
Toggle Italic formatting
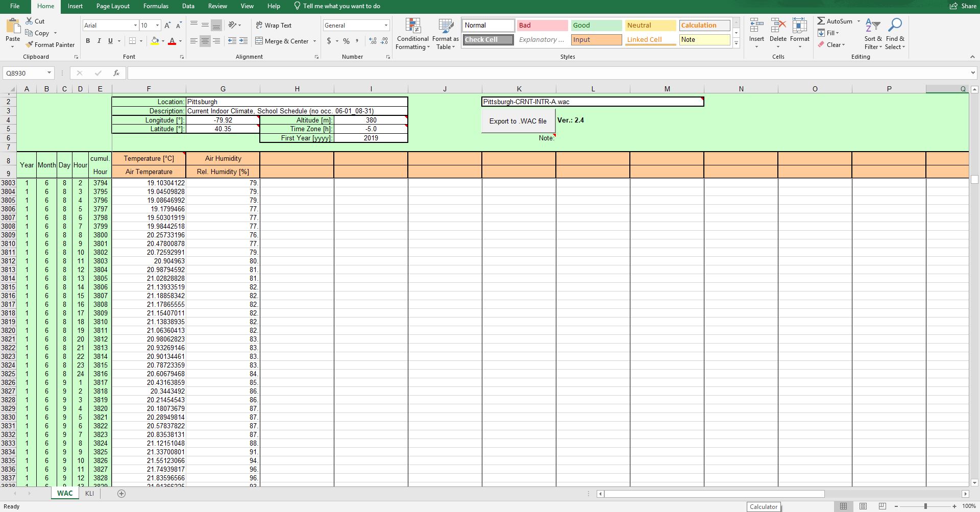click(x=99, y=41)
